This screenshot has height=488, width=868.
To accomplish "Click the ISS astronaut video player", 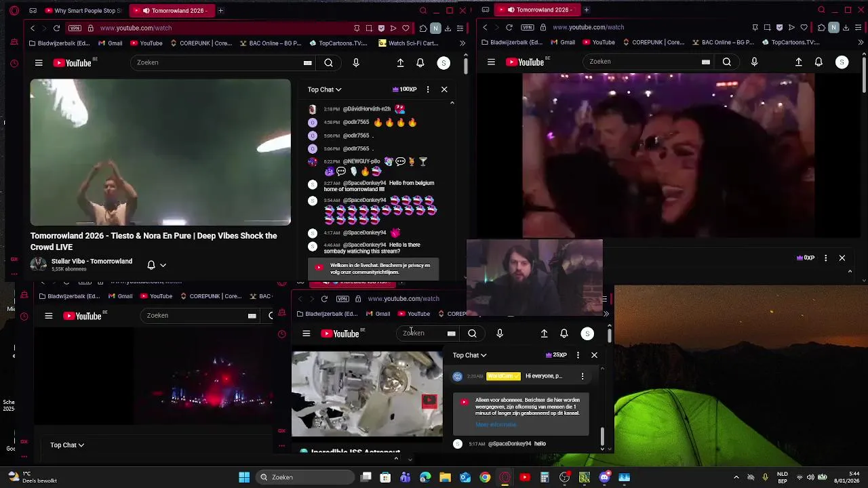I will tap(367, 394).
